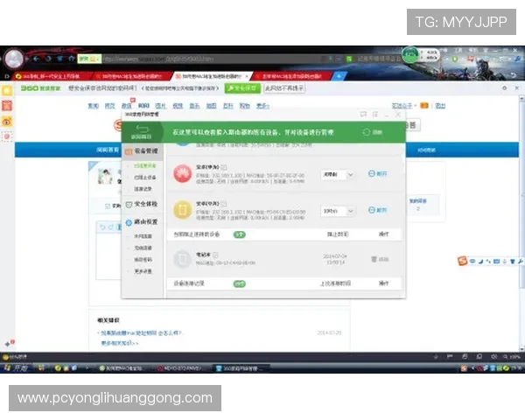Click the green save button in 360 password bar
The image size is (525, 420).
click(242, 88)
